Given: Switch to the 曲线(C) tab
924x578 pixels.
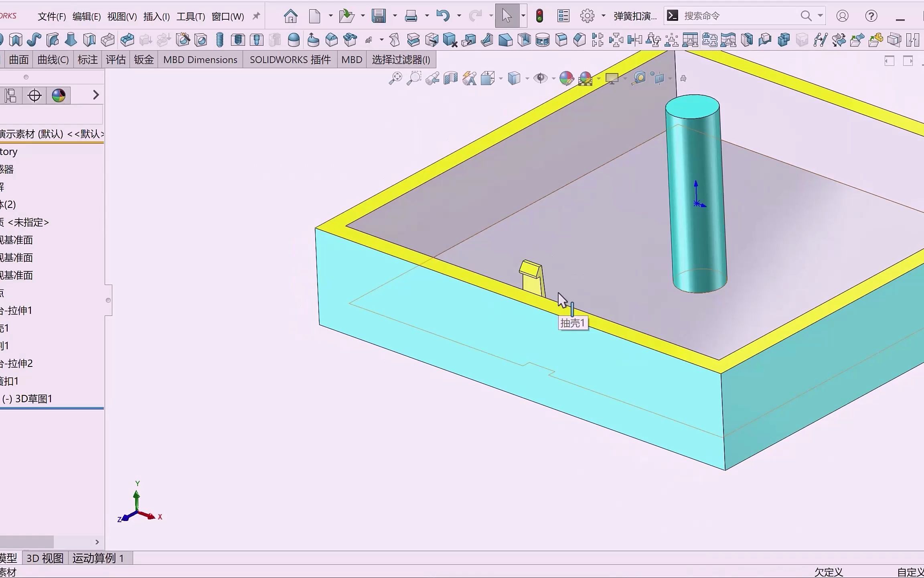Looking at the screenshot, I should click(x=53, y=59).
